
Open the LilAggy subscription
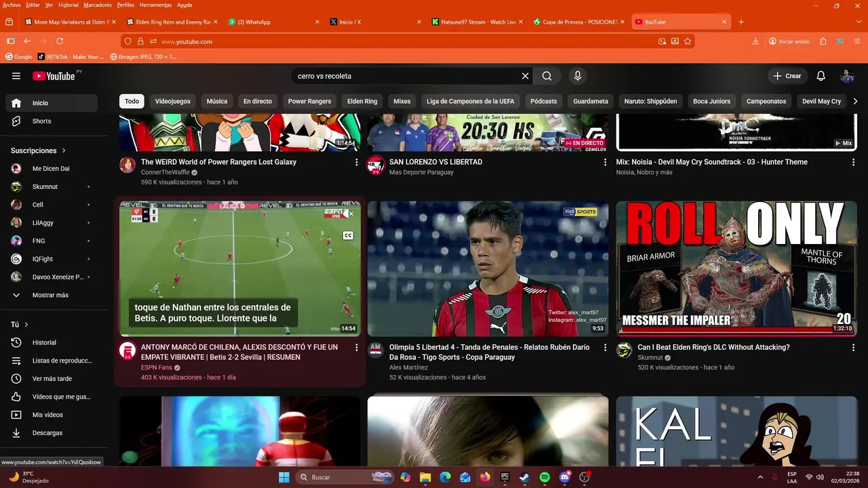click(x=52, y=223)
